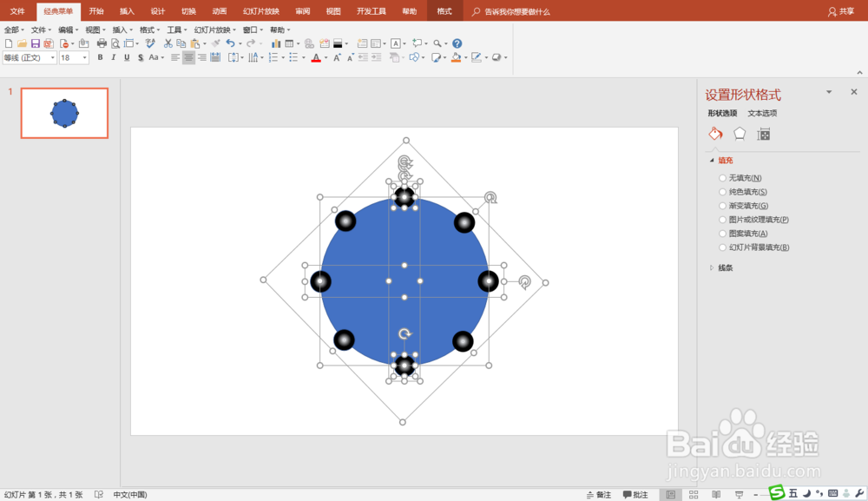Undo the last action
This screenshot has width=868, height=501.
[x=230, y=43]
